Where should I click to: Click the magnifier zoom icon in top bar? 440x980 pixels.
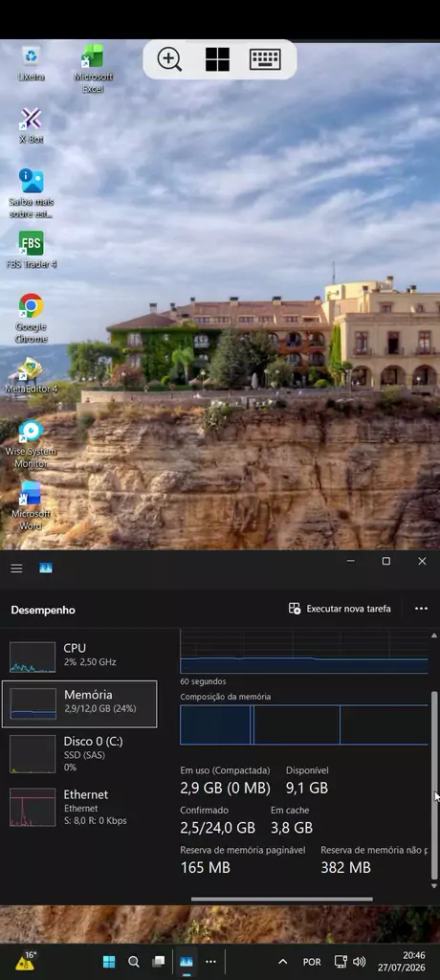click(x=169, y=59)
